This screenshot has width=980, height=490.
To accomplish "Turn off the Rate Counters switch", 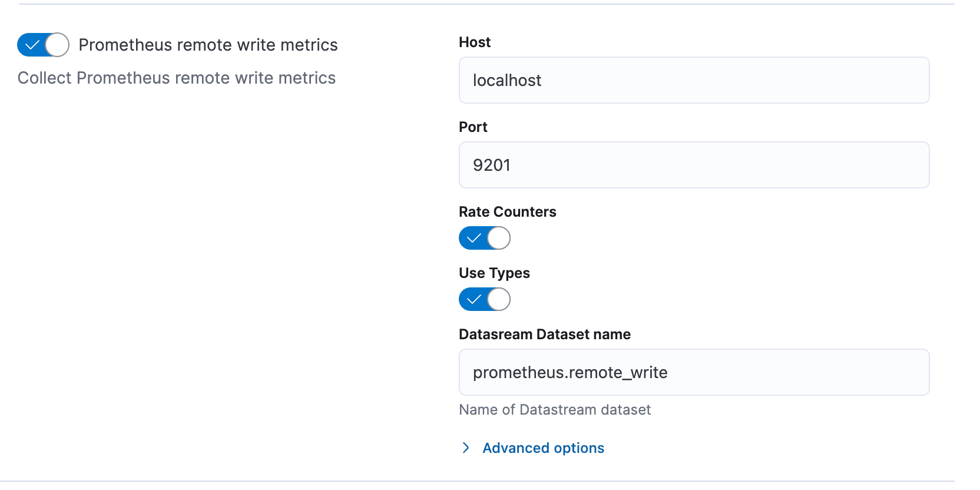I will [x=484, y=238].
